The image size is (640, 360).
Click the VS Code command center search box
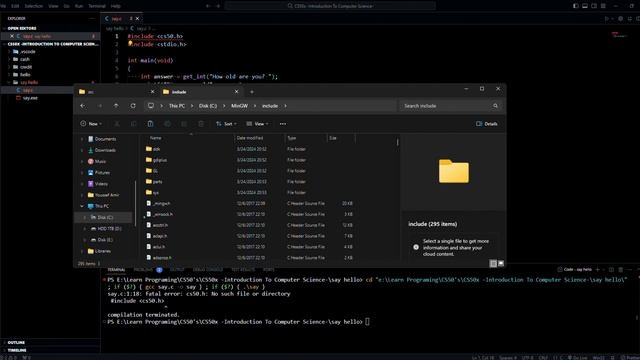coord(330,6)
